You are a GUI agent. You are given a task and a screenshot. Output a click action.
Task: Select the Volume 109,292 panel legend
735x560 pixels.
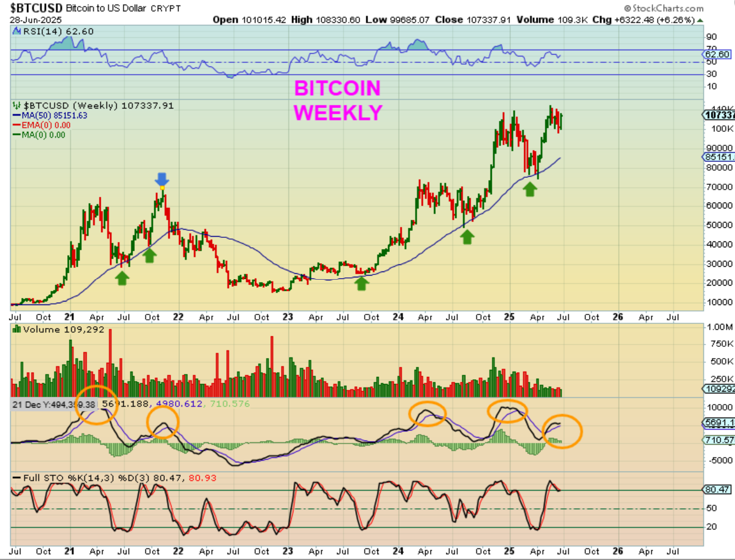point(64,330)
